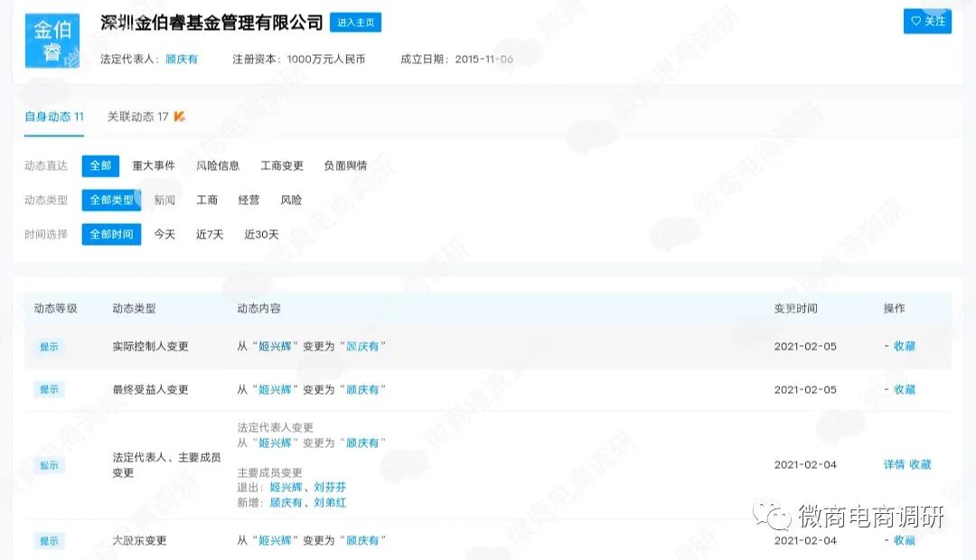Click the heart icon to follow the company
Viewport: 976px width, 560px height.
915,20
